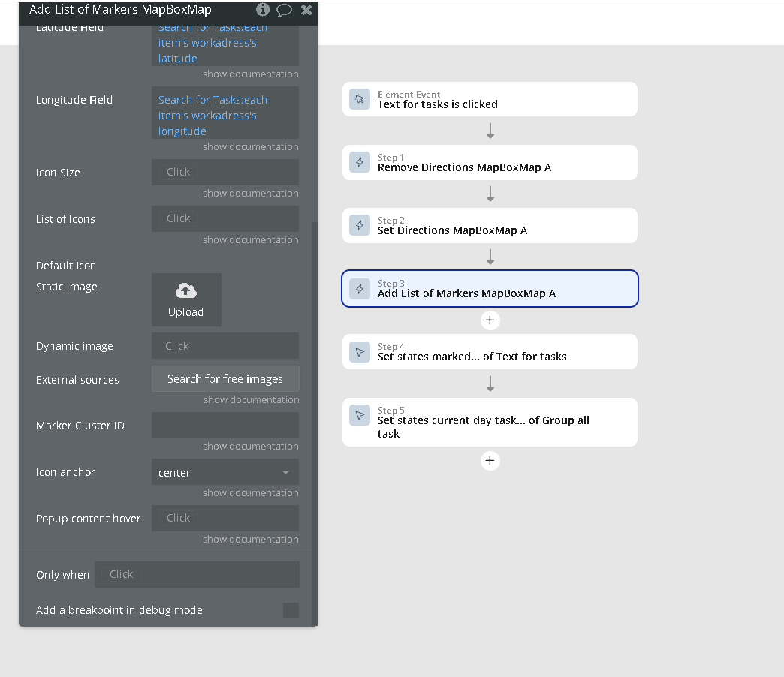Edit the Longitude Field expression
Viewport: 784px width, 677px height.
pos(225,115)
